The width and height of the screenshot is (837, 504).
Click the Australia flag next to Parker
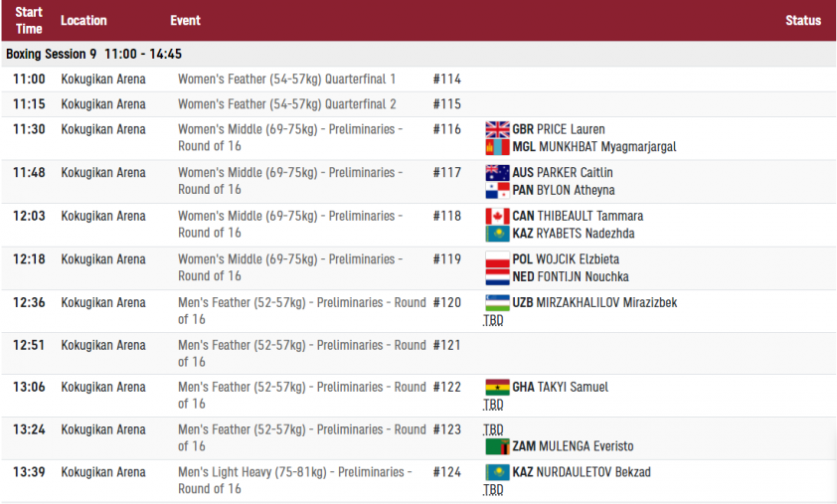tap(497, 173)
